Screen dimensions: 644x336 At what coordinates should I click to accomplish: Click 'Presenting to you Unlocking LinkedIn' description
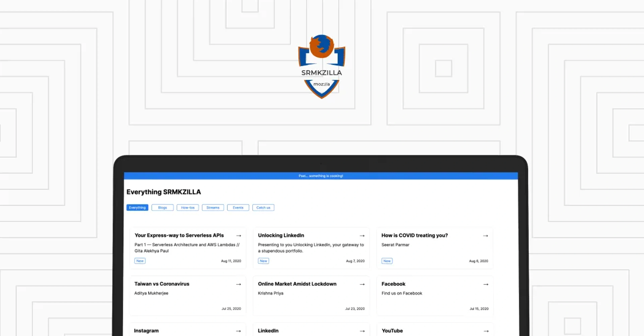click(x=311, y=248)
